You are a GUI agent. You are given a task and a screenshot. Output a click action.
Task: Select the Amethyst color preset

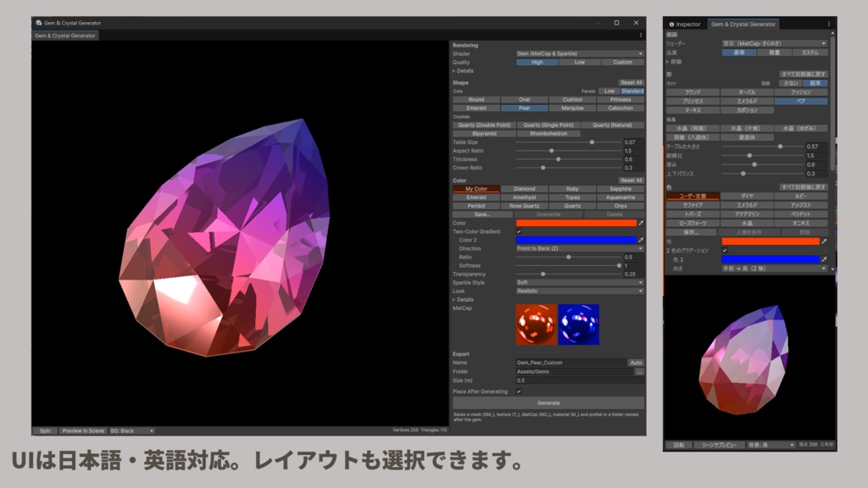[524, 197]
